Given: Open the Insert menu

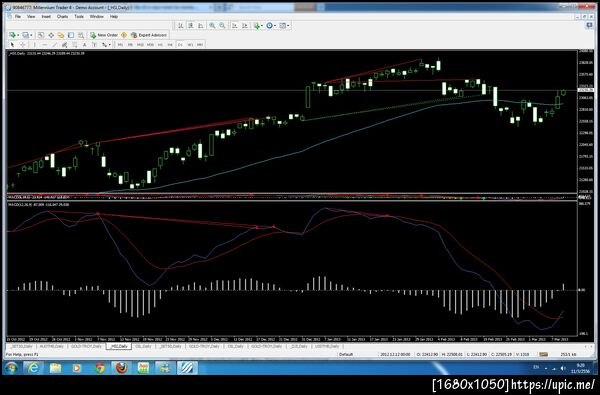Looking at the screenshot, I should (x=46, y=16).
